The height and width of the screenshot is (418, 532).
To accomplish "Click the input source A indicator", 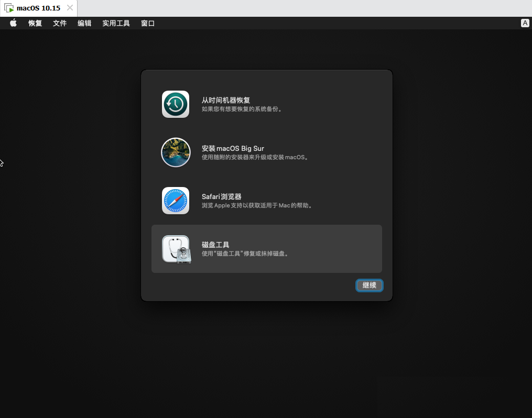I will pos(525,23).
